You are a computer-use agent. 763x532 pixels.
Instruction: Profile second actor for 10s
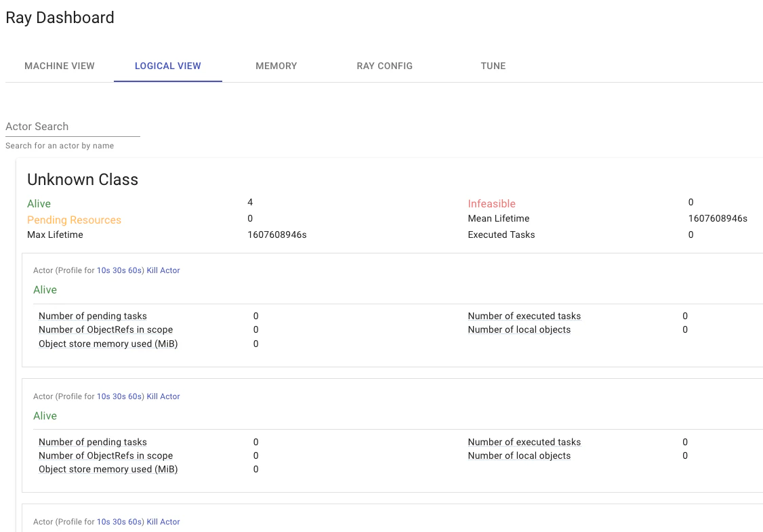click(x=103, y=396)
